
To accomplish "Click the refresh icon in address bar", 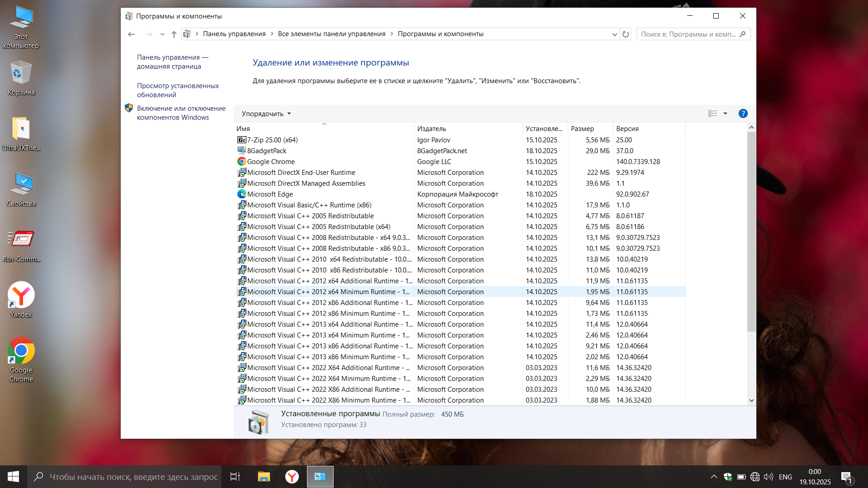I will click(x=626, y=34).
